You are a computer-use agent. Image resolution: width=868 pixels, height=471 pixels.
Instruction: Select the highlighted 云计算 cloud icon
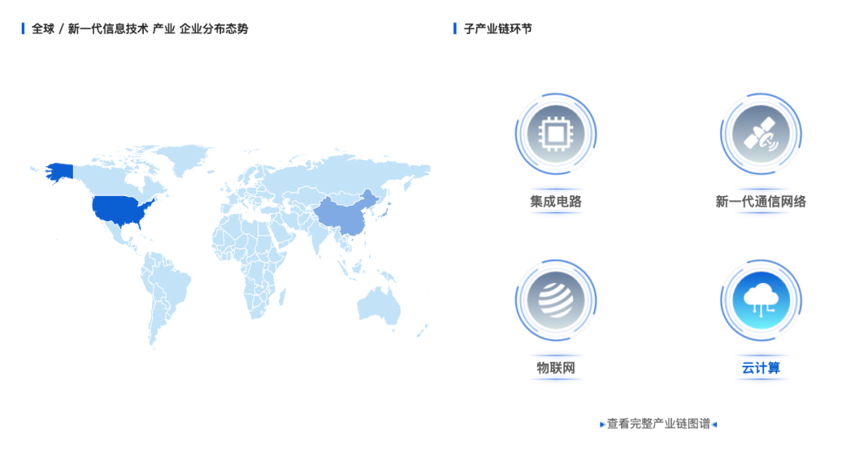coord(760,300)
